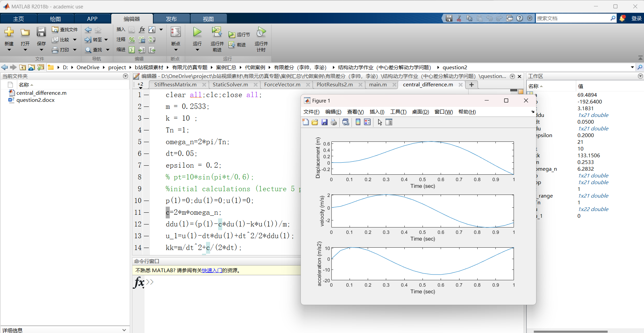Insert a legend in Figure 1
Viewport: 644px width, 333px height.
point(367,122)
